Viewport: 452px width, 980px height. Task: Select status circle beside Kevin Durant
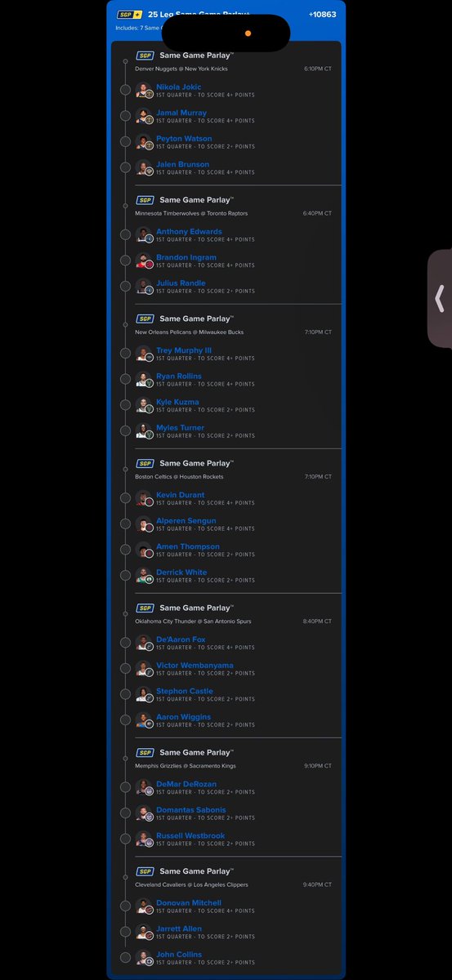tap(125, 498)
